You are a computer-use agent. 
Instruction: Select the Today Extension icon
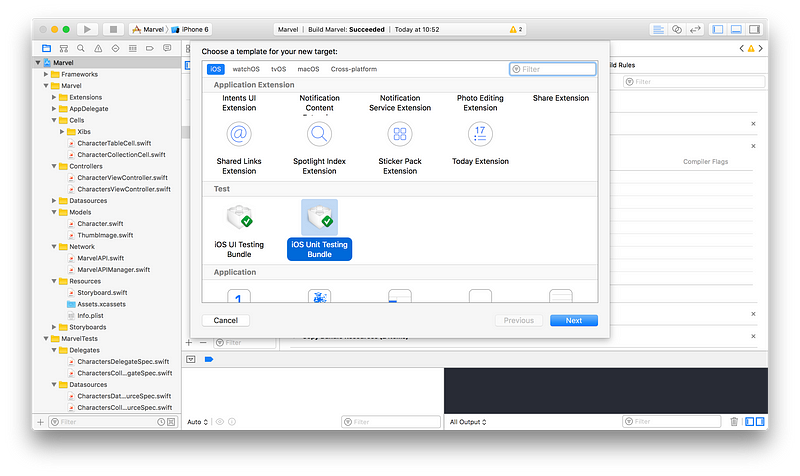(480, 134)
